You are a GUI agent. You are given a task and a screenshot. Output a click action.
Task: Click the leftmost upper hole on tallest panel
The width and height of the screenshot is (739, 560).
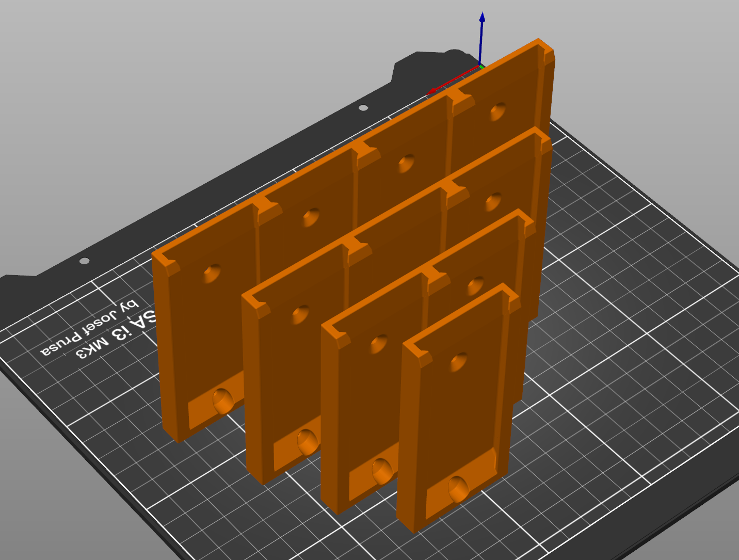(x=212, y=273)
